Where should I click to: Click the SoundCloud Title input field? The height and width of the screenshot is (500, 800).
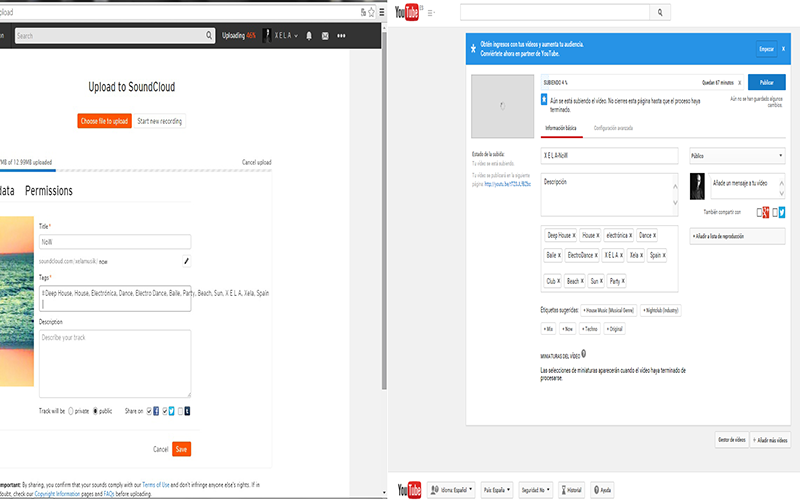coord(115,242)
